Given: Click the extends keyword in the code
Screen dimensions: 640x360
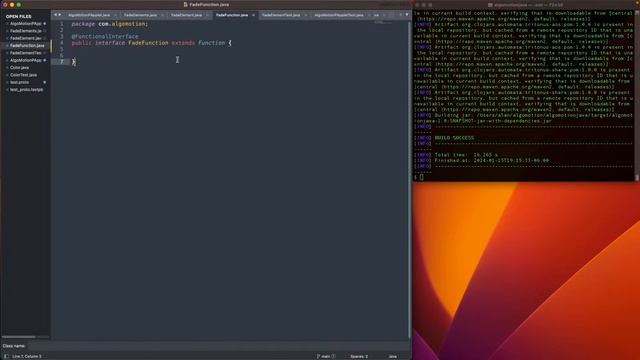Looking at the screenshot, I should [183, 43].
